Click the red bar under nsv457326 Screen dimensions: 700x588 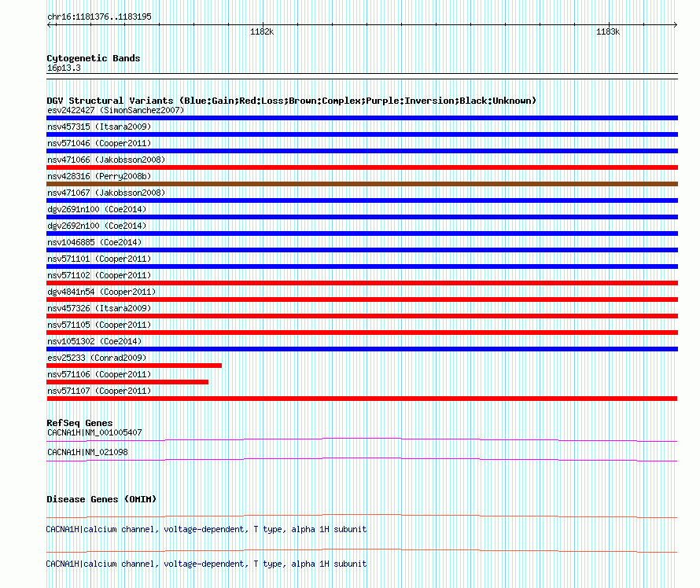tap(362, 316)
